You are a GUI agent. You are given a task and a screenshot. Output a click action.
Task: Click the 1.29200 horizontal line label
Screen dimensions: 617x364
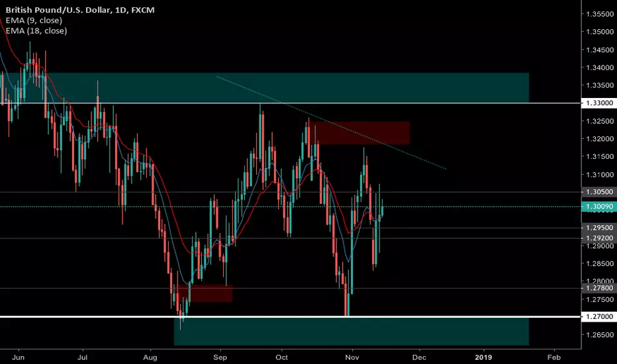pos(599,238)
